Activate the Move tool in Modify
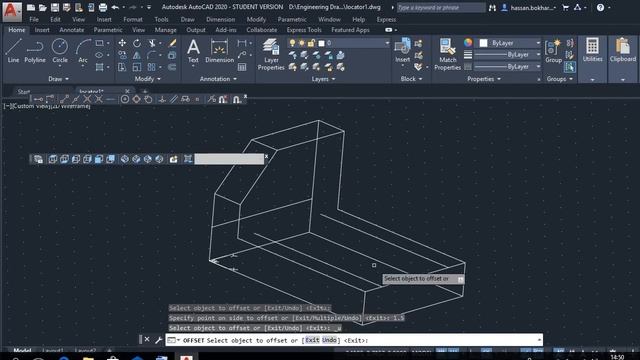Image resolution: width=640 pixels, height=360 pixels. 122,43
